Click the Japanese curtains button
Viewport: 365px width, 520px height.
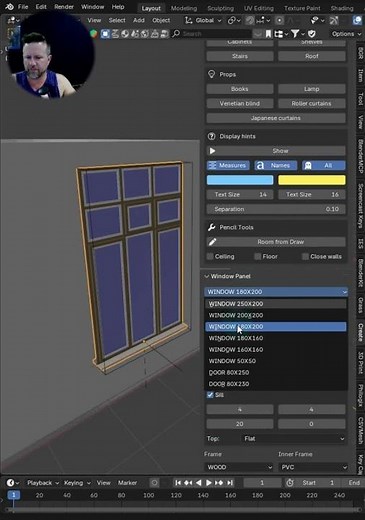[x=276, y=118]
